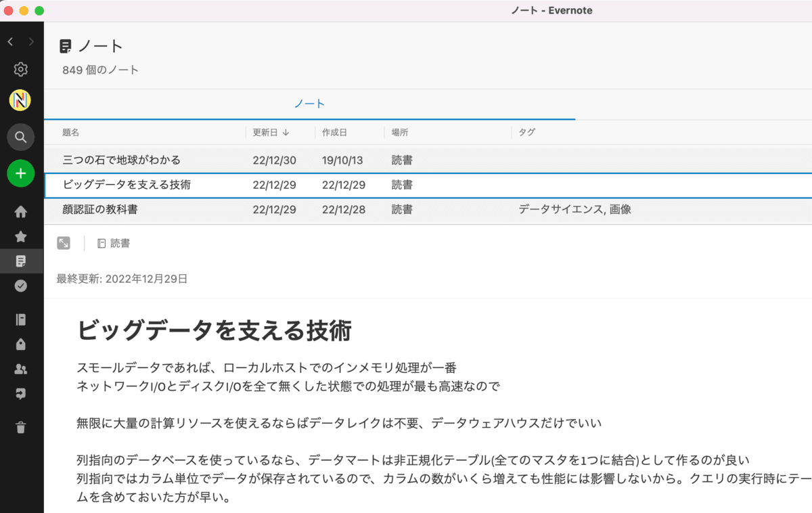Open Tags icon in sidebar

tap(21, 344)
